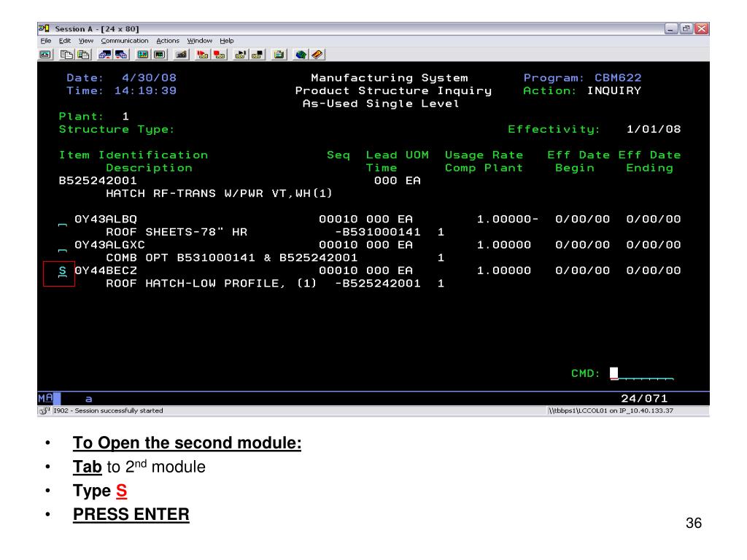Restore down the Session A window
The width and height of the screenshot is (747, 560).
(x=686, y=28)
